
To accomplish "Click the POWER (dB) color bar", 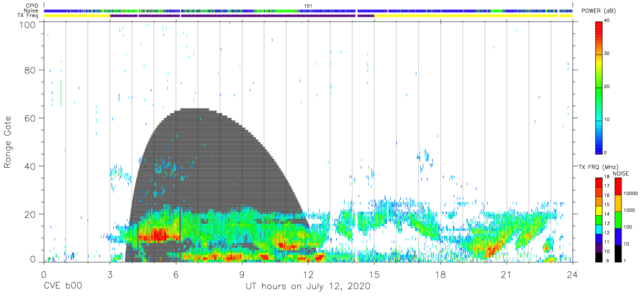I will (x=599, y=87).
